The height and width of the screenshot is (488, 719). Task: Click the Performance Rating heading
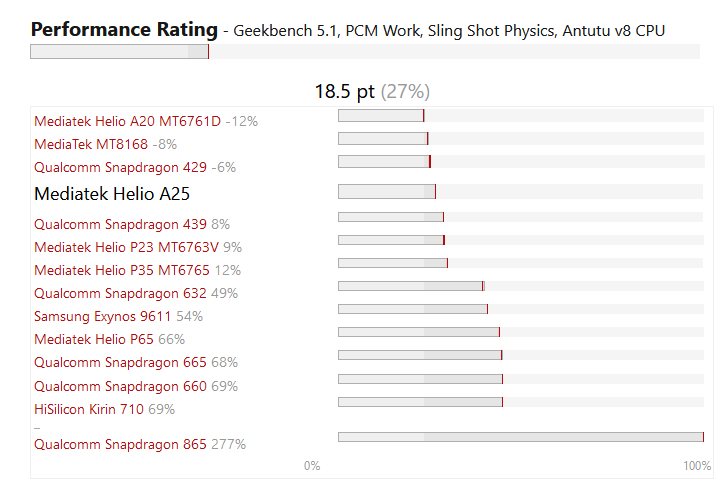tap(124, 29)
